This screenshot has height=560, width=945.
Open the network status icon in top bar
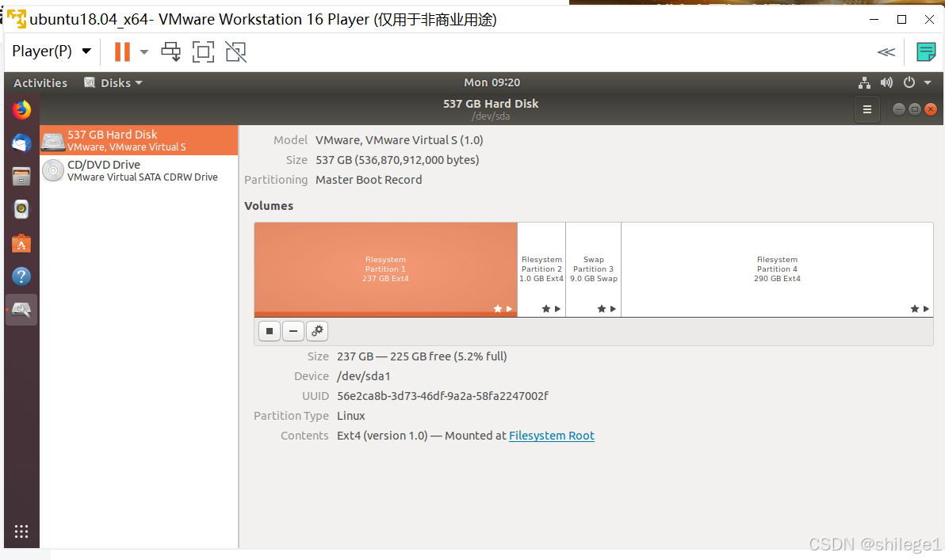pos(864,82)
